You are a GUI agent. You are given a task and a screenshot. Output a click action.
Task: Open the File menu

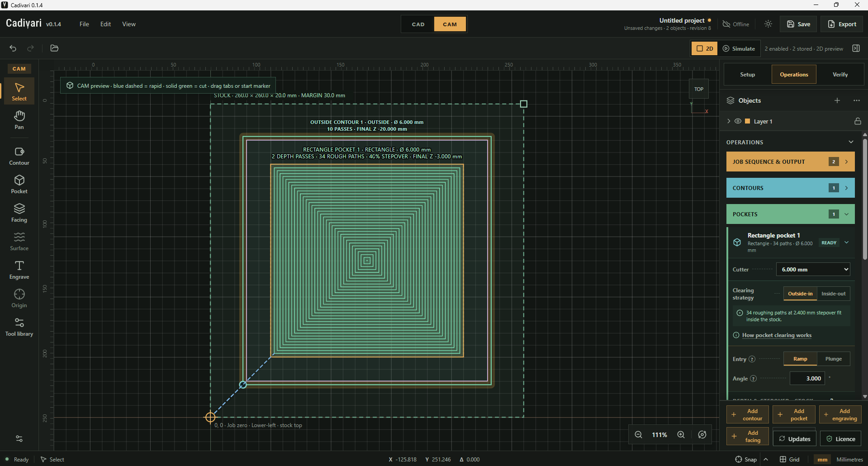[84, 24]
